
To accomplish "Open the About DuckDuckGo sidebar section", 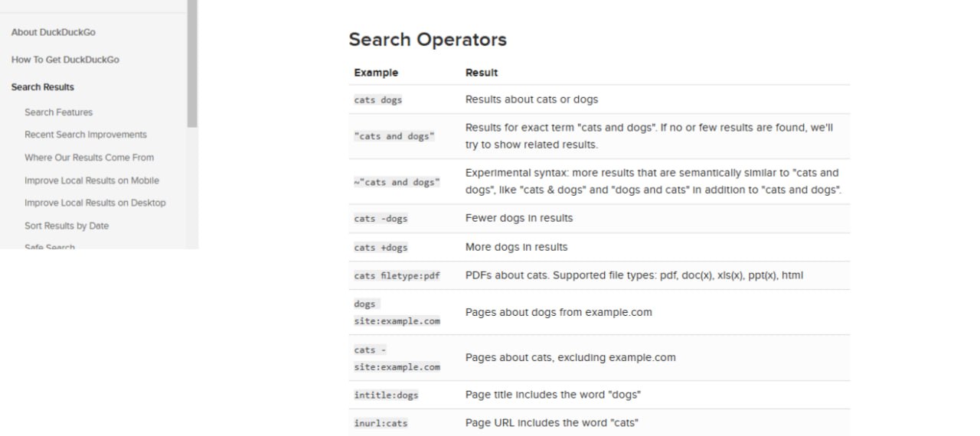I will coord(53,32).
